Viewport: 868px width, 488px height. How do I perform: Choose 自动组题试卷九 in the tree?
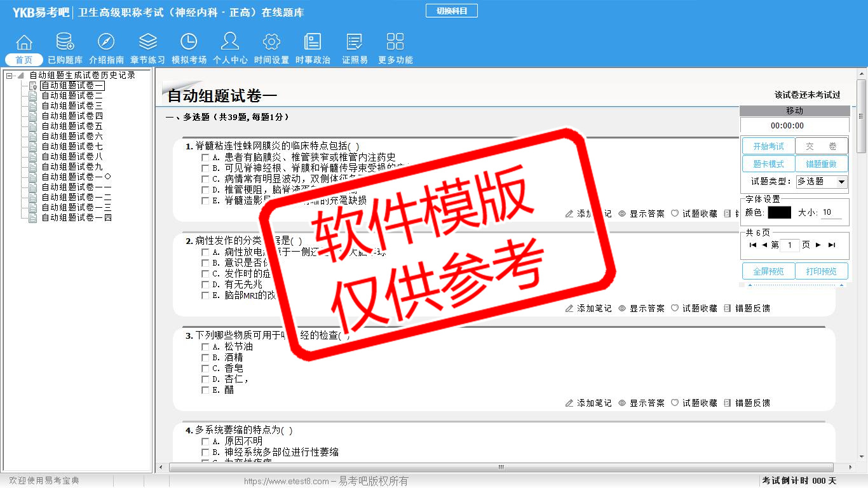coord(72,167)
